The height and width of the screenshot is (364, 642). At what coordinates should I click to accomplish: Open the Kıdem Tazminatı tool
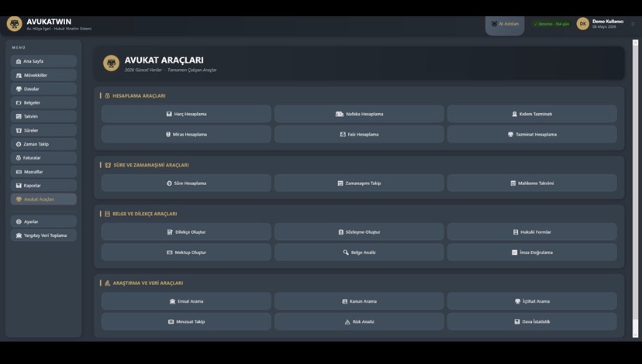pos(532,114)
